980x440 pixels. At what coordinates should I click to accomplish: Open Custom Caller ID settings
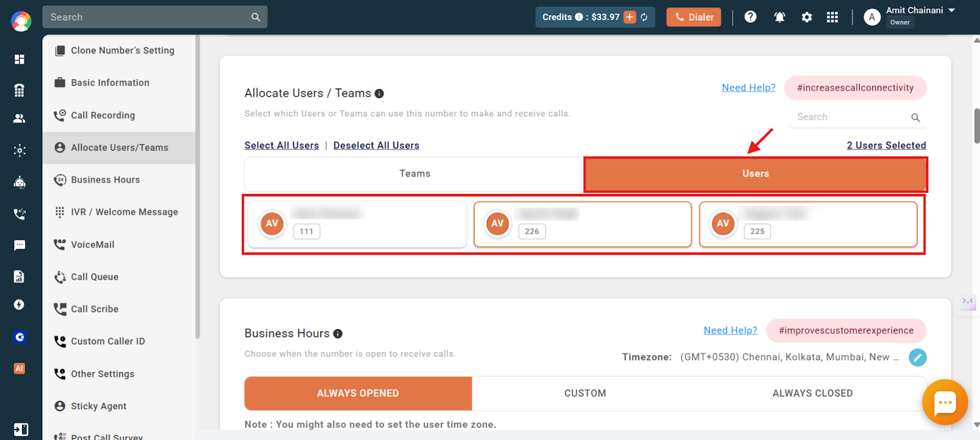click(x=119, y=341)
